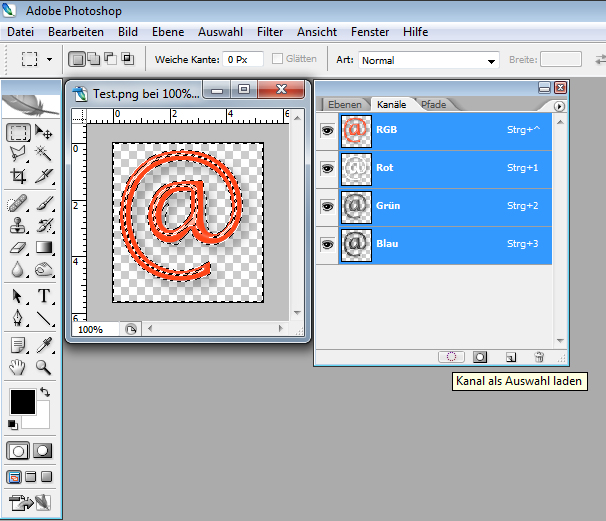Hide the Rot channel eye

pyautogui.click(x=327, y=169)
